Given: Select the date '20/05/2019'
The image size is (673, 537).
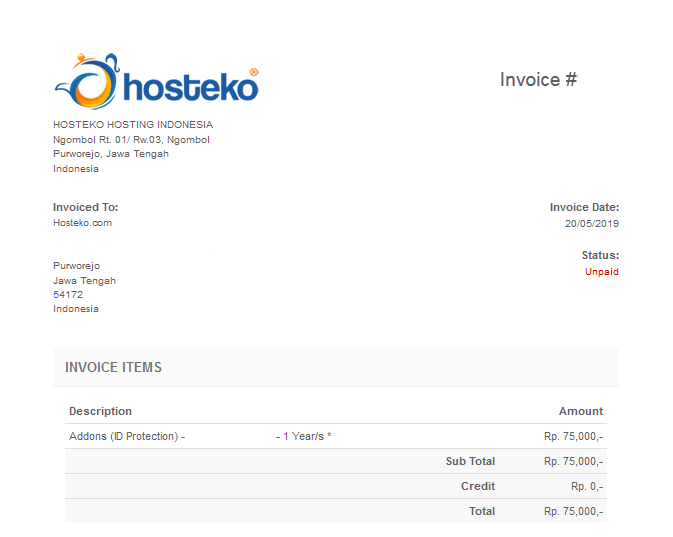Looking at the screenshot, I should click(591, 224).
